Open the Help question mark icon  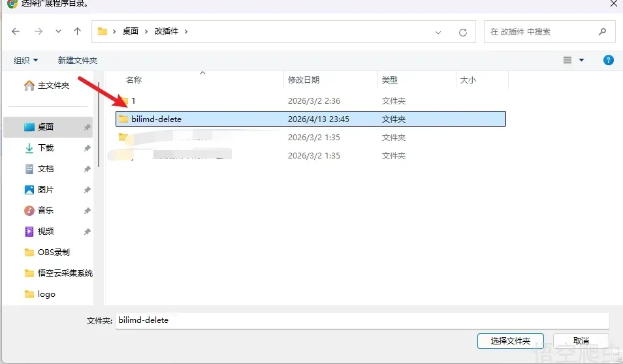pyautogui.click(x=608, y=60)
